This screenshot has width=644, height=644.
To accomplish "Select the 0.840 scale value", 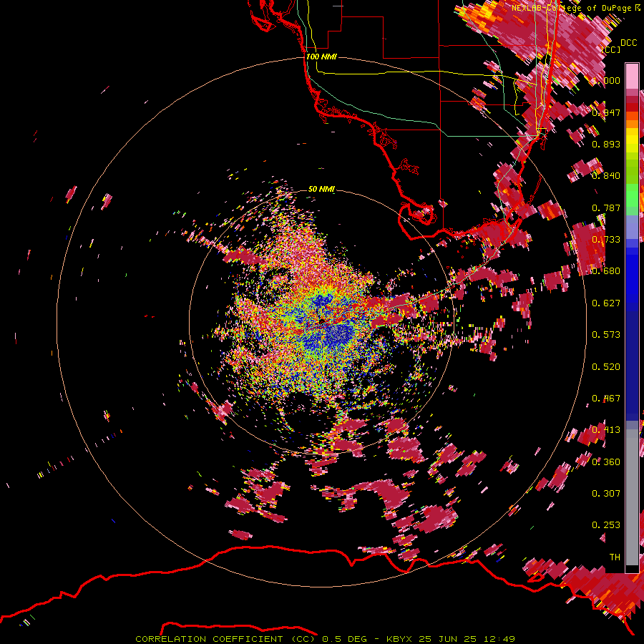I will point(606,176).
